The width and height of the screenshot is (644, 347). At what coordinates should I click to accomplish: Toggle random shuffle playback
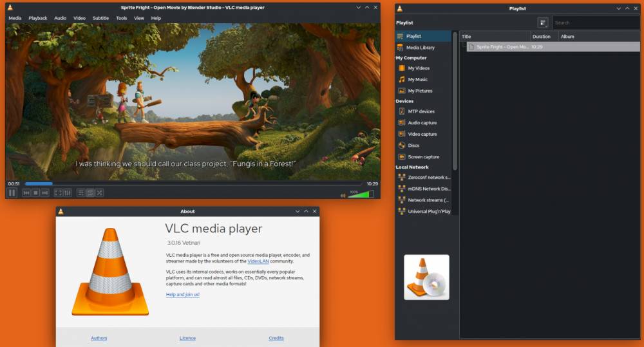coord(99,192)
